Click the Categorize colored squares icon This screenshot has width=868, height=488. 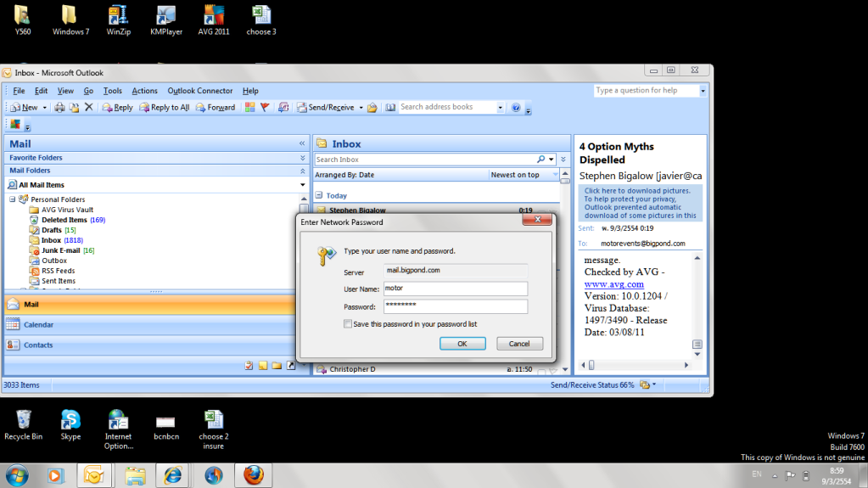(x=250, y=108)
